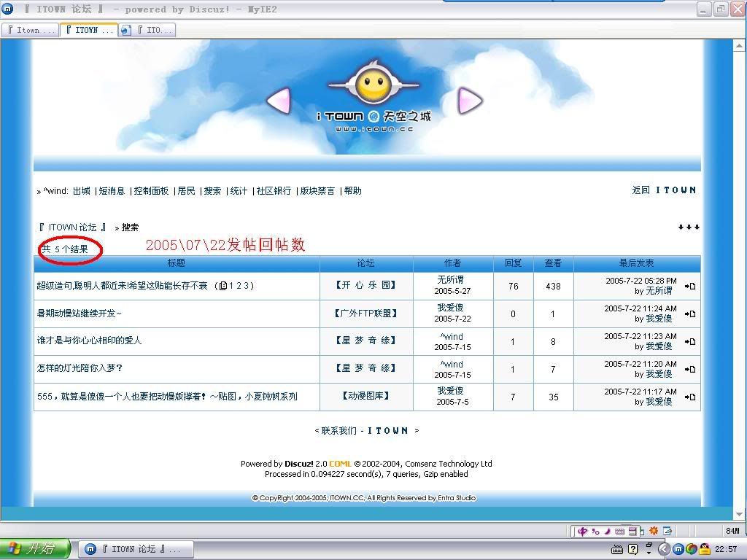Click the help question mark taskbar icon
Screen dimensions: 747x560
pos(632,550)
